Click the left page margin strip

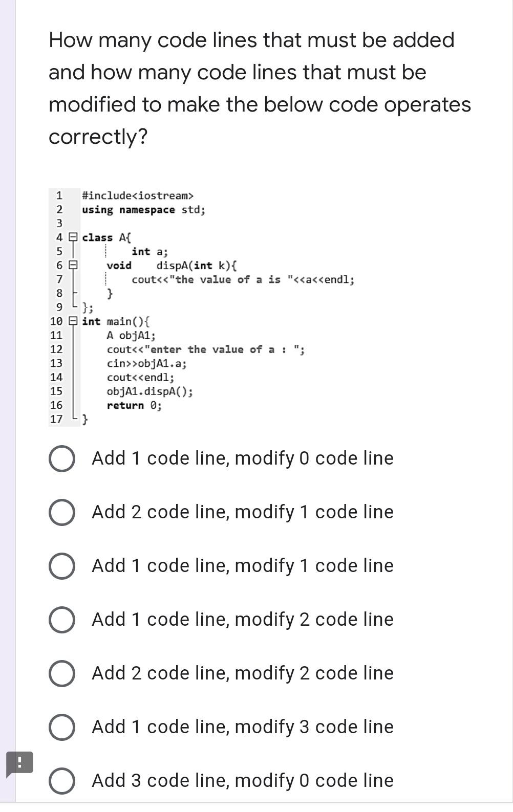(x=6, y=404)
